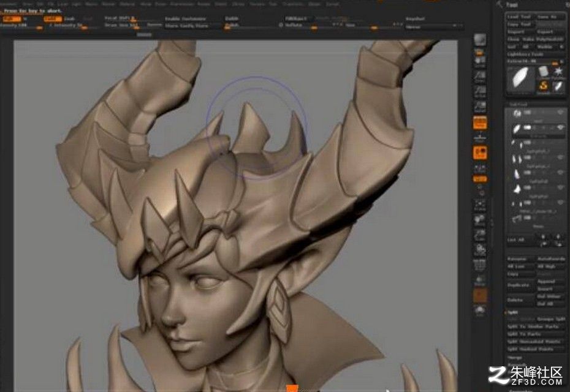Click the Duplicate subtool button
Viewport: 570px width, 392px height.
click(520, 285)
